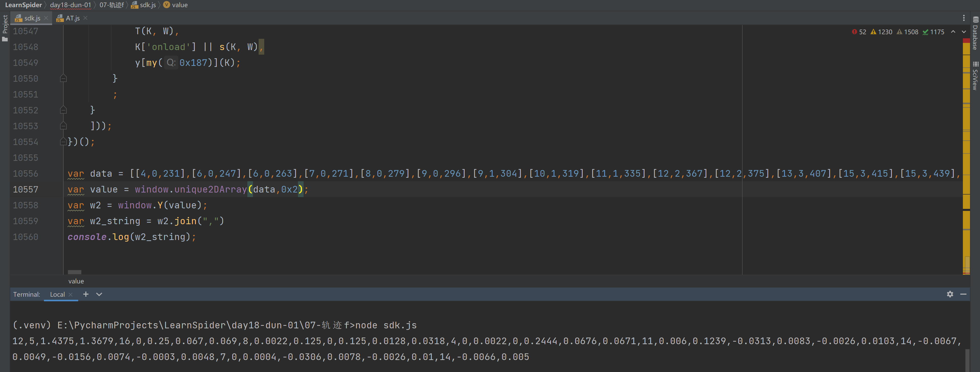The width and height of the screenshot is (980, 372).
Task: Click the 07-轨迹f breadcrumb folder
Action: click(111, 5)
